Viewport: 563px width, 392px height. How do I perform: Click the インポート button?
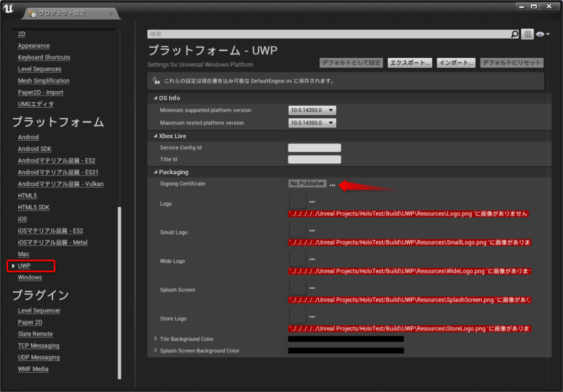click(456, 63)
